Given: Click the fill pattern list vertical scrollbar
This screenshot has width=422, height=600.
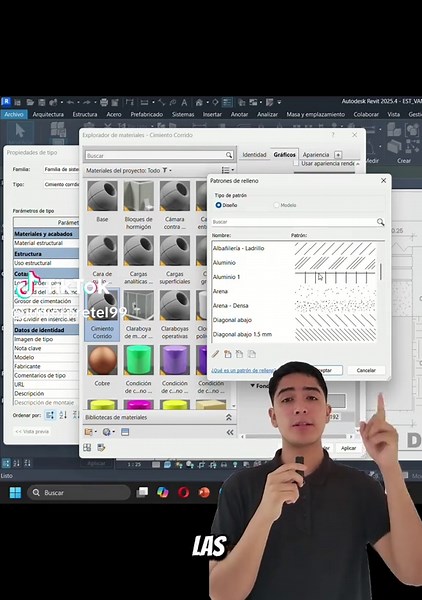Looking at the screenshot, I should point(381,272).
